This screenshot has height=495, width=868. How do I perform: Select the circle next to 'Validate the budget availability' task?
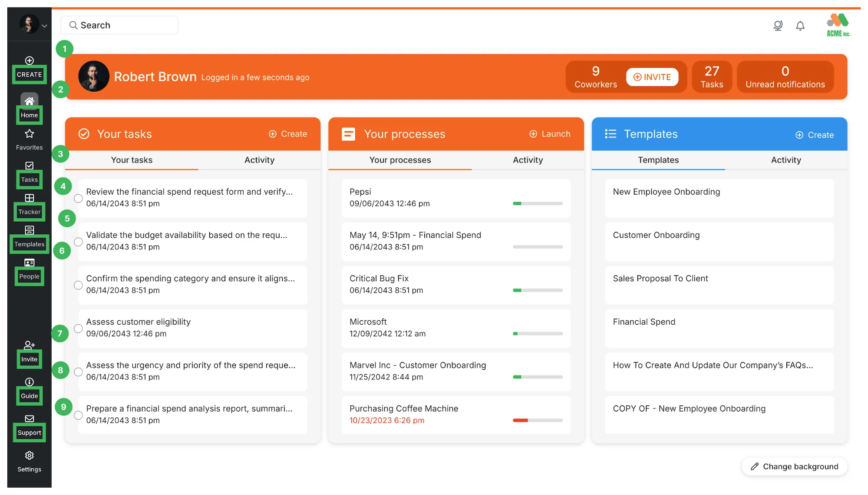click(78, 242)
